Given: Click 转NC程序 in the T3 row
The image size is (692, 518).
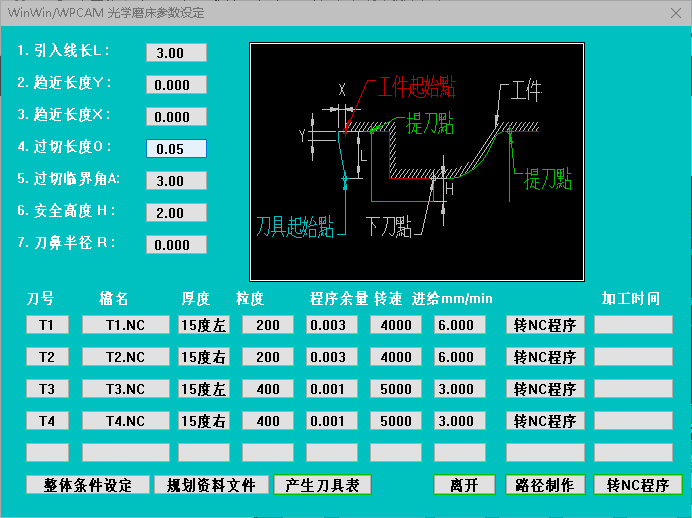Looking at the screenshot, I should pyautogui.click(x=545, y=389).
